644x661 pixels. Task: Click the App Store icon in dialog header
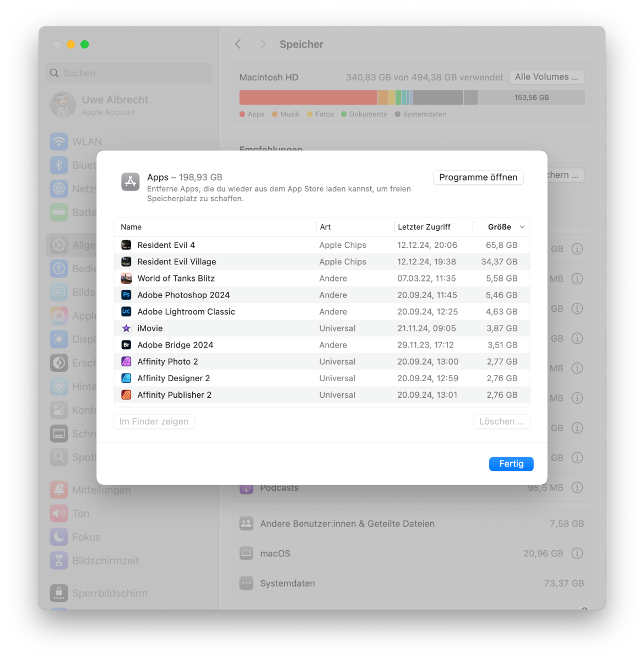pos(131,182)
